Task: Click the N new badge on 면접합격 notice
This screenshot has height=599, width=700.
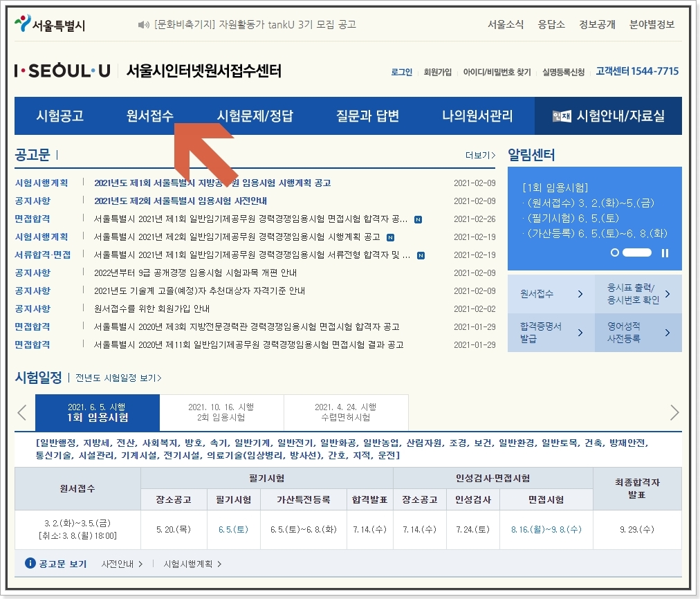Action: pos(418,219)
